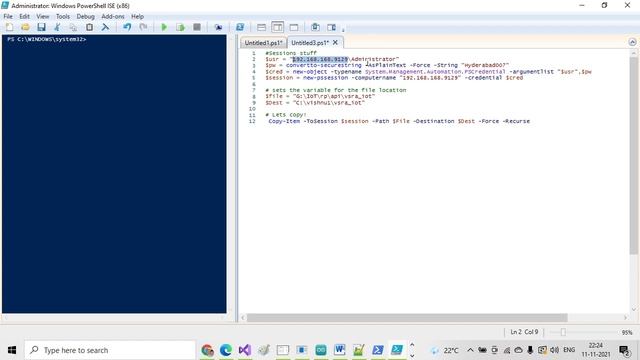Collapse the script pane with chevron
The height and width of the screenshot is (360, 640).
pyautogui.click(x=632, y=42)
